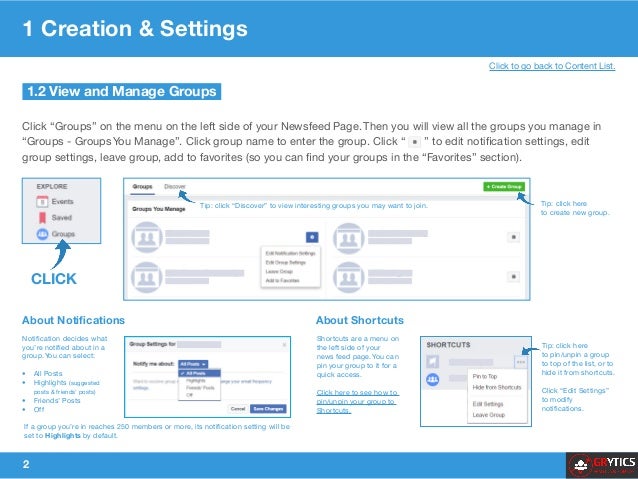Screen dimensions: 638x479
Task: Click the bottom-right group's avatar thumbnail
Action: pos(349,278)
